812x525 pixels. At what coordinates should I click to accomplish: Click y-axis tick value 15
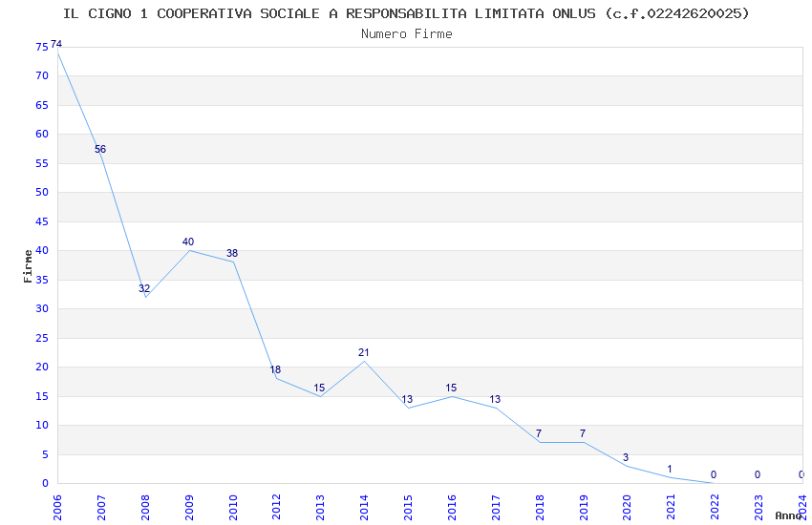pos(42,396)
